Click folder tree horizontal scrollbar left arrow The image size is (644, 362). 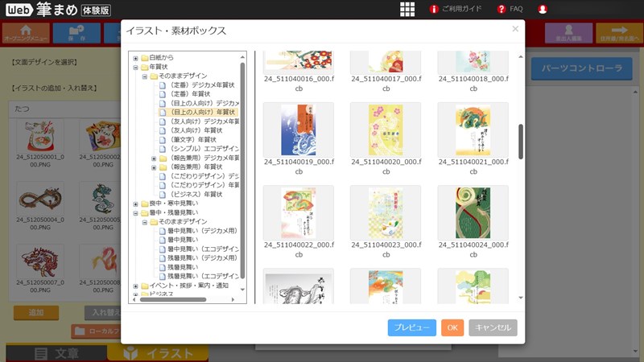pyautogui.click(x=134, y=299)
